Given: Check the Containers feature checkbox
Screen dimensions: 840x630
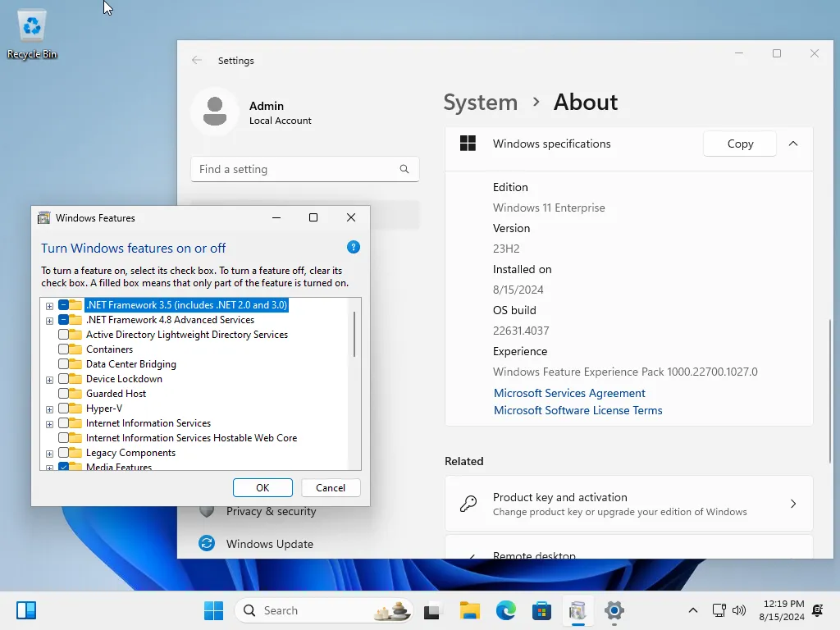Looking at the screenshot, I should click(x=63, y=349).
